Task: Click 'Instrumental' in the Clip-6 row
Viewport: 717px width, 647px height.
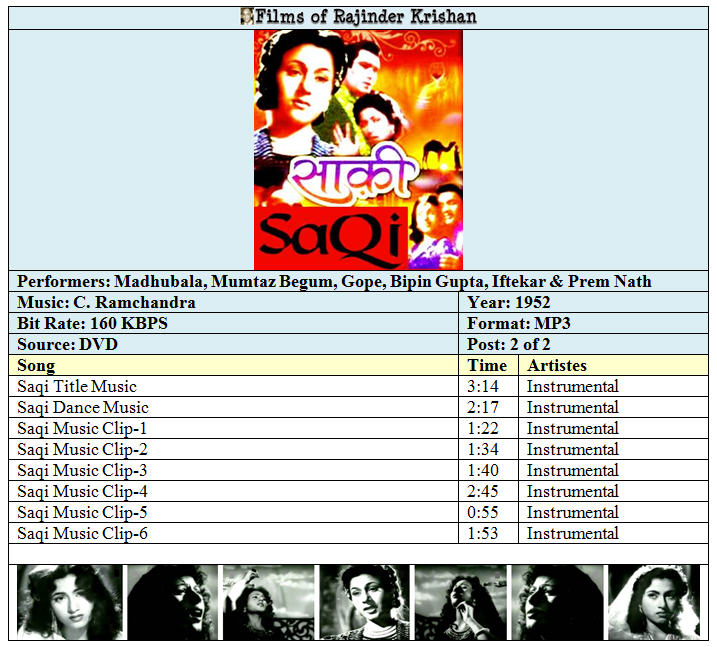Action: 573,534
